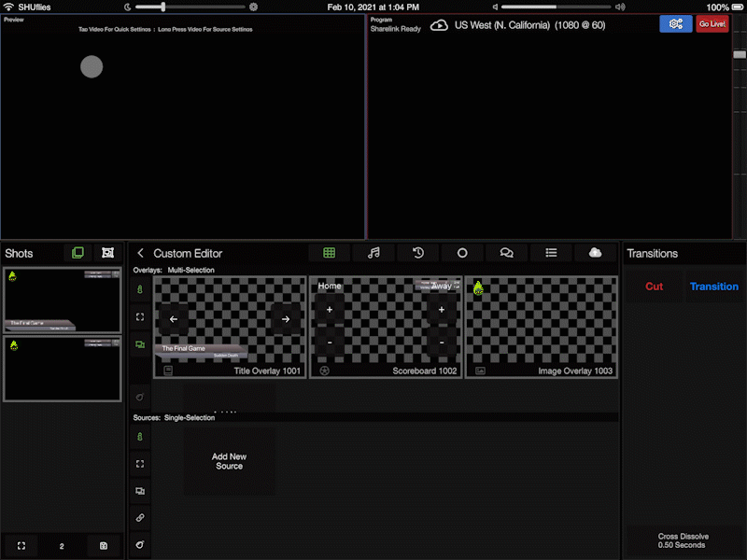The width and height of the screenshot is (747, 560).
Task: Open the list view tab
Action: click(551, 253)
